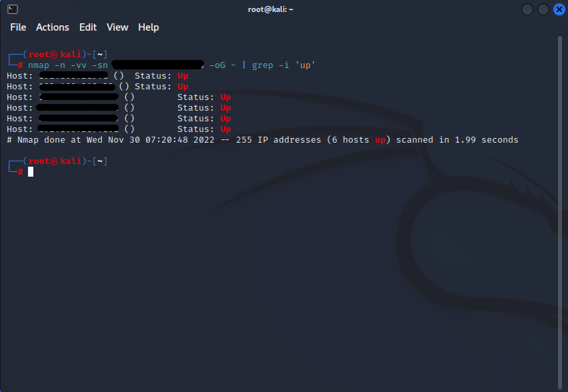
Task: Maximize the terminal window
Action: coord(543,9)
